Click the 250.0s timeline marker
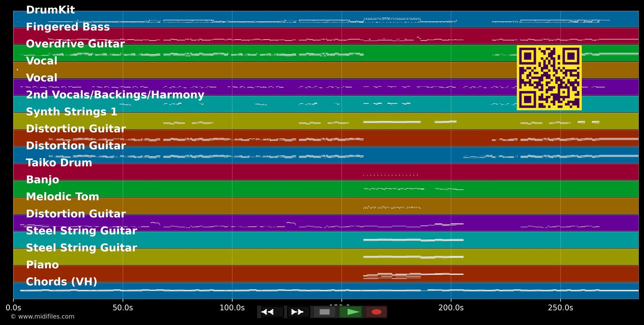The image size is (644, 325). [x=560, y=308]
